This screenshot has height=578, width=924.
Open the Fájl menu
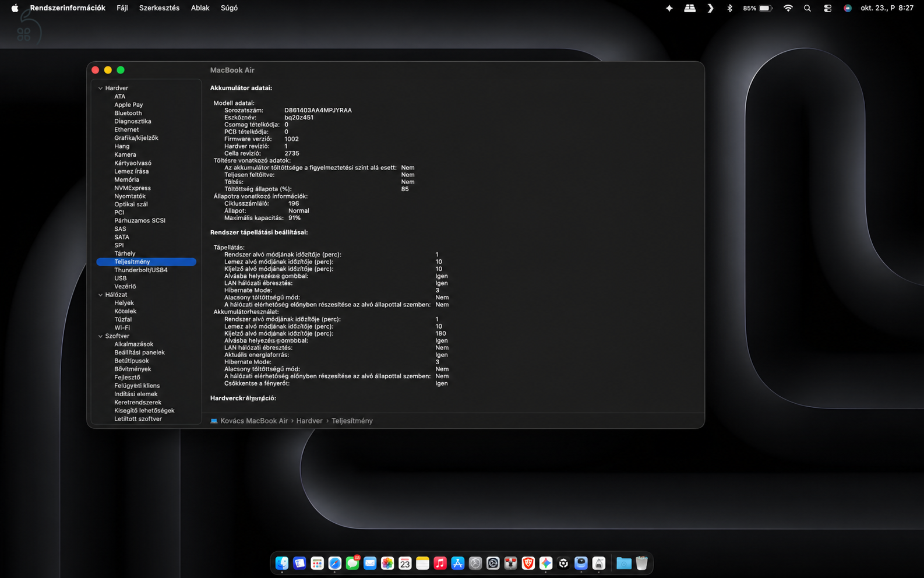122,8
